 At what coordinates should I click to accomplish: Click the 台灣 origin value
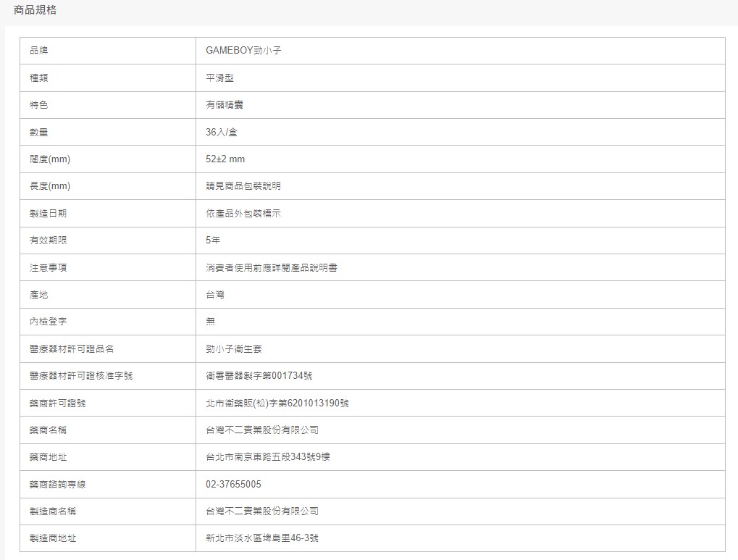215,294
